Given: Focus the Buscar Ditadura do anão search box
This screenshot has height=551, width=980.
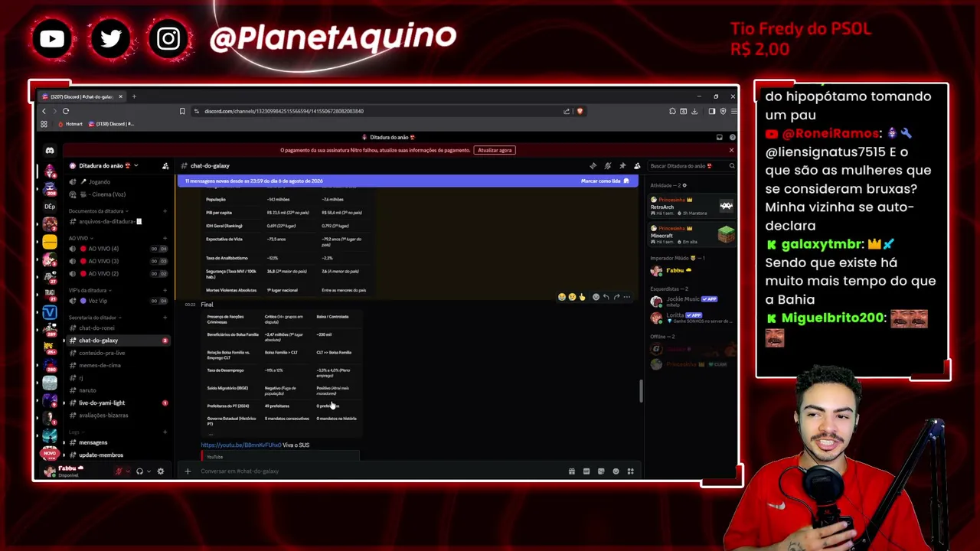Looking at the screenshot, I should (691, 166).
